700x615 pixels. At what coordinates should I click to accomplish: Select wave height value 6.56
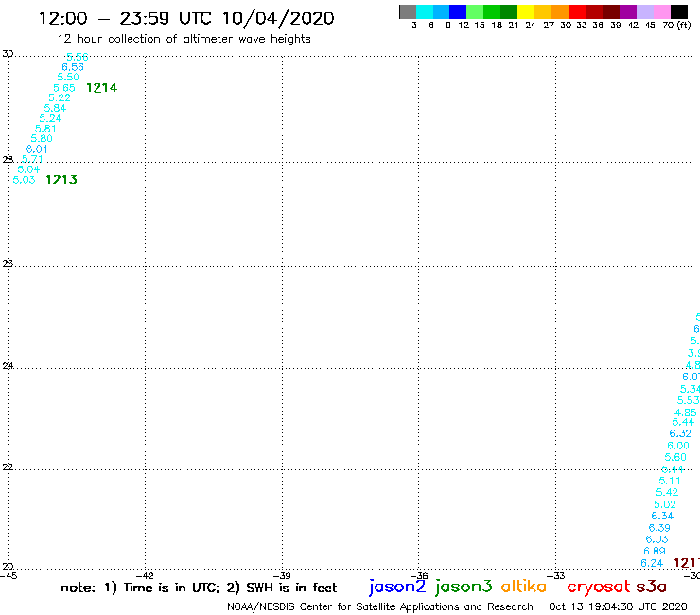point(73,67)
